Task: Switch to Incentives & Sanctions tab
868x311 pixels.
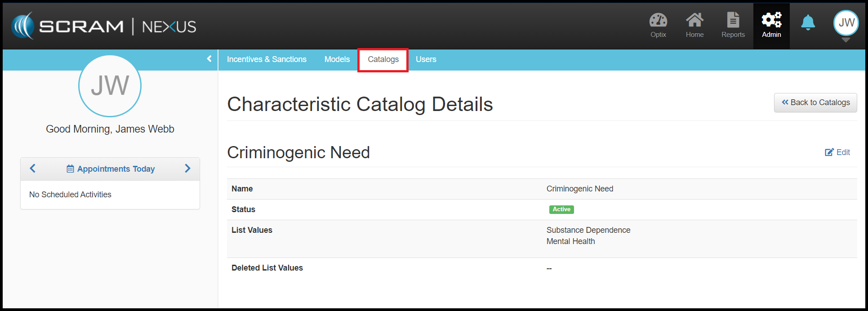Action: click(x=267, y=59)
